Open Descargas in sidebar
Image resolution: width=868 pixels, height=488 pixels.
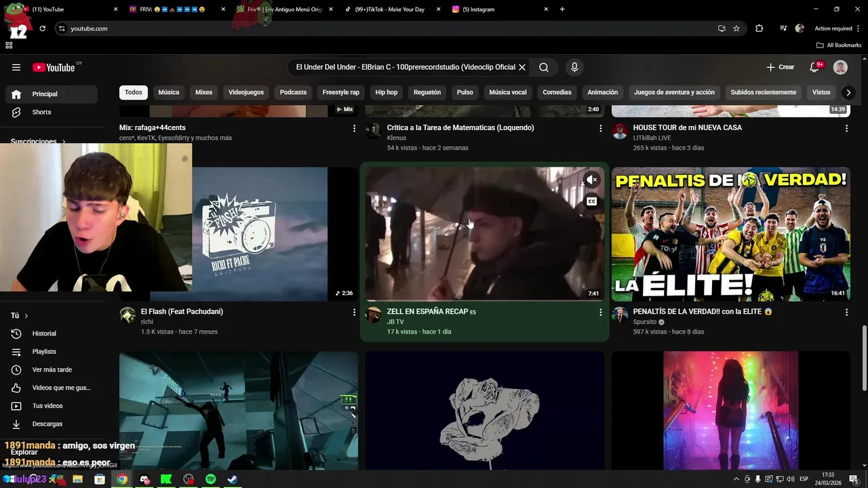52,424
